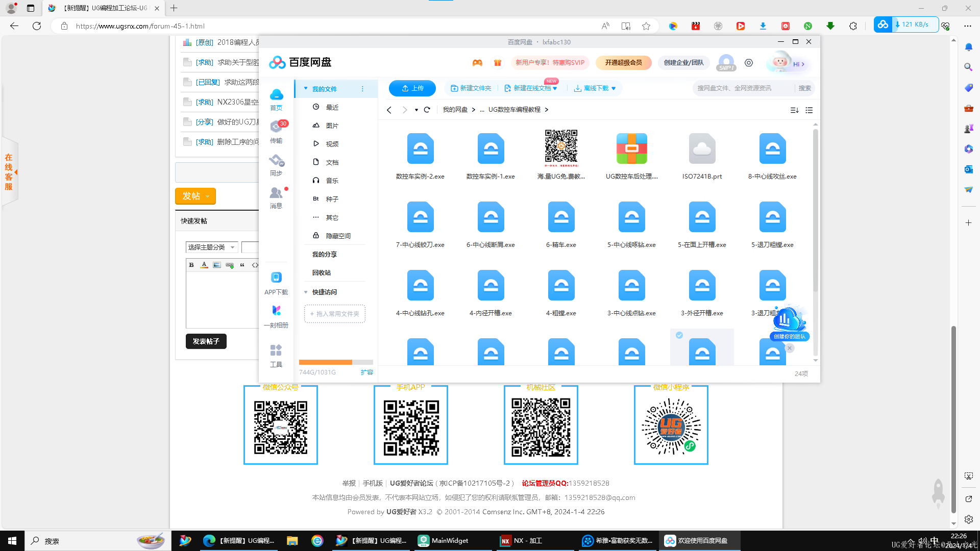Switch to list view icon above file grid

point(809,110)
